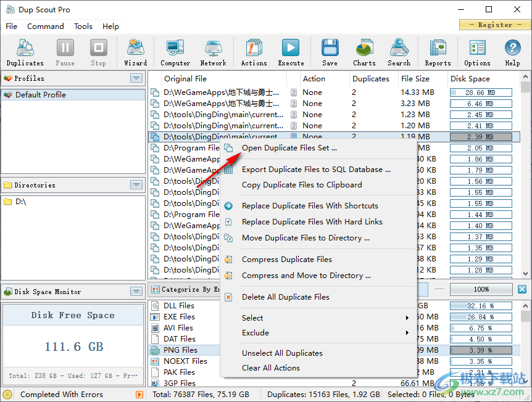The image size is (532, 402).
Task: Choose Unselect All Duplicates
Action: click(318, 353)
